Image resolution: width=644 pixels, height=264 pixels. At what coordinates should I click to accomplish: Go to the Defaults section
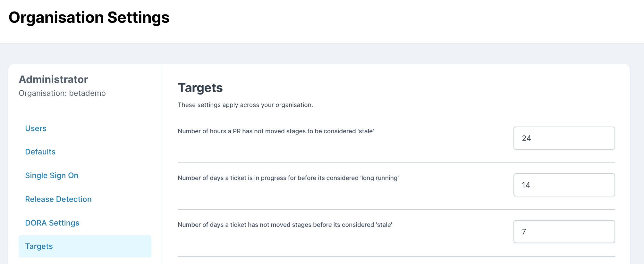pos(40,152)
